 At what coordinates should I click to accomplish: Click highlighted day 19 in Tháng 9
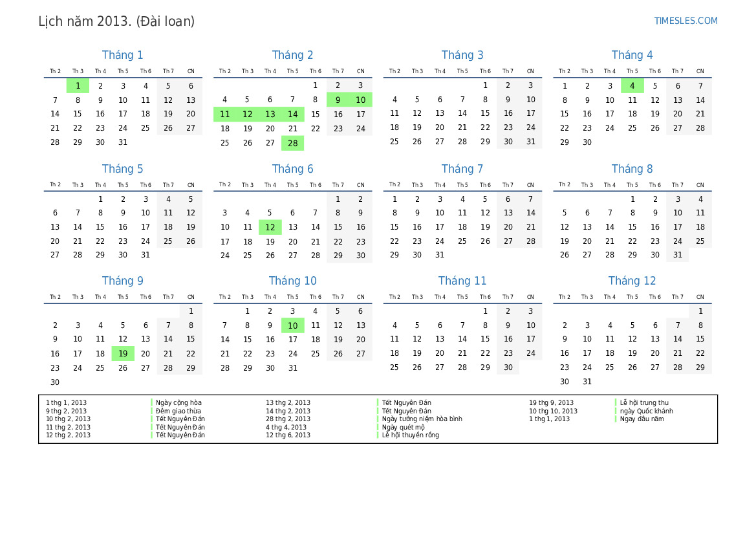click(123, 354)
